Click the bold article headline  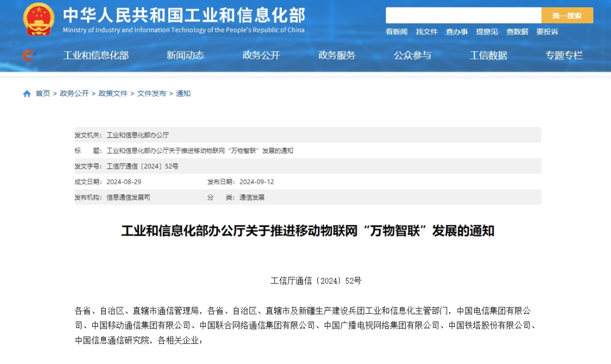[x=308, y=231]
